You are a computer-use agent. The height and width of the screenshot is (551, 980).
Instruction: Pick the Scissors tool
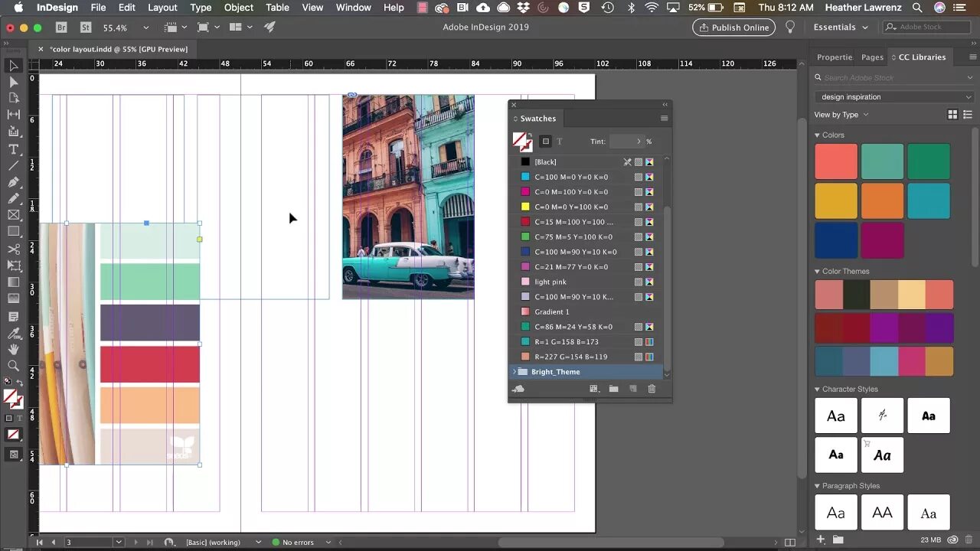point(13,249)
